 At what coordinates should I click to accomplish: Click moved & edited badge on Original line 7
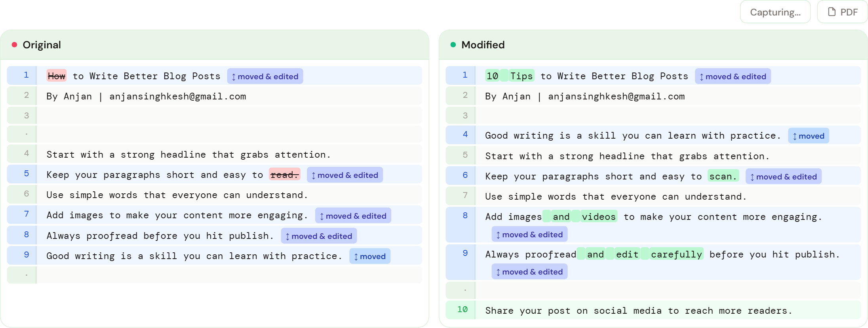353,216
